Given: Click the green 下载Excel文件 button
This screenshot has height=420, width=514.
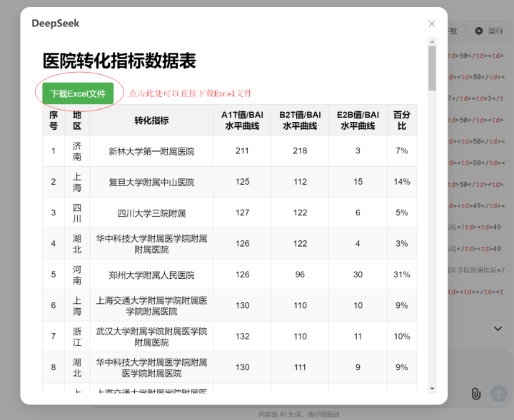Looking at the screenshot, I should (78, 93).
